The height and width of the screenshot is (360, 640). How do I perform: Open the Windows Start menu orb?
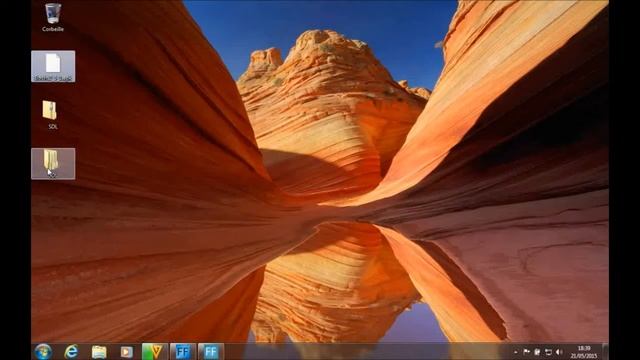click(x=43, y=351)
